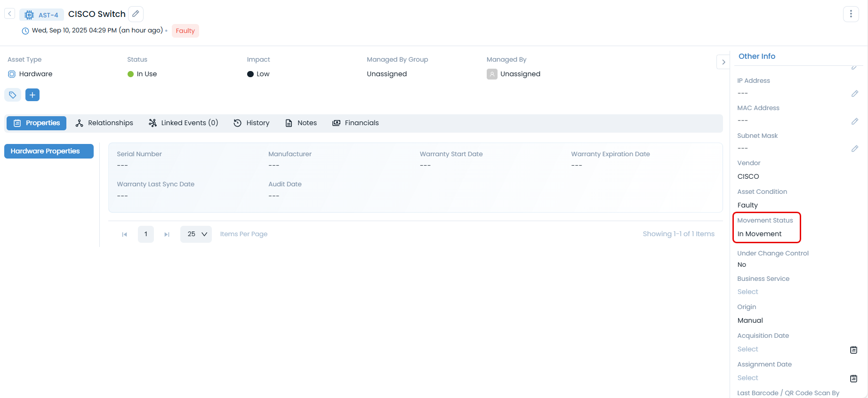Viewport: 868px width, 398px height.
Task: Open the items per page dropdown
Action: [196, 234]
